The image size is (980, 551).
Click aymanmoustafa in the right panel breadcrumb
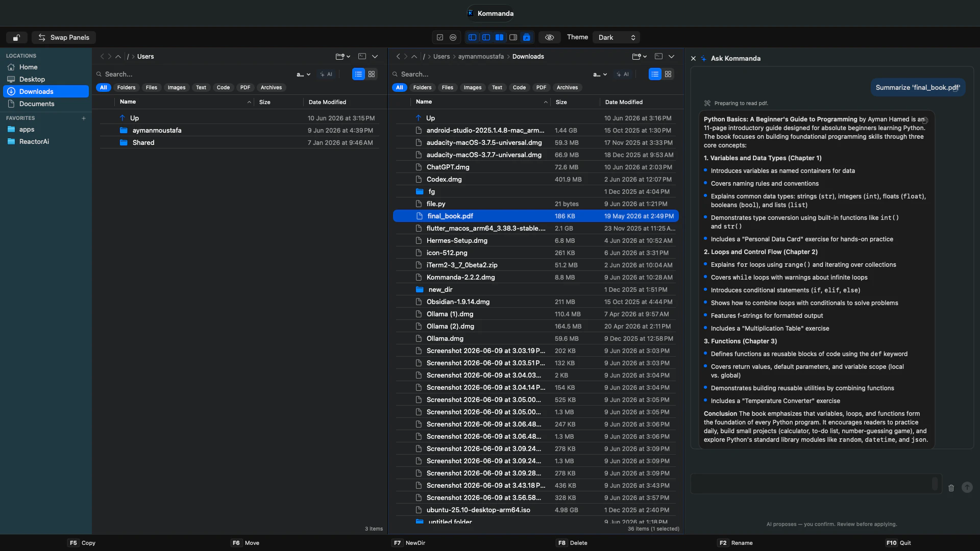(x=481, y=57)
